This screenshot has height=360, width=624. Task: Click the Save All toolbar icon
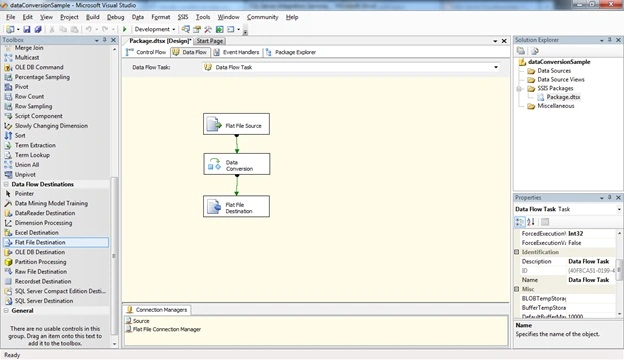coord(38,29)
